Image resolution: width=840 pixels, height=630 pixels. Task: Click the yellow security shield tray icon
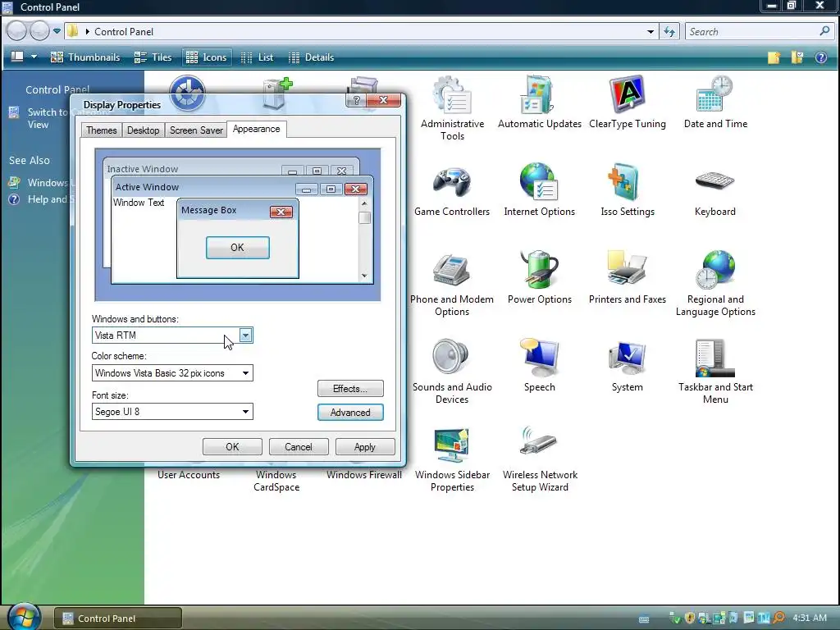(690, 618)
